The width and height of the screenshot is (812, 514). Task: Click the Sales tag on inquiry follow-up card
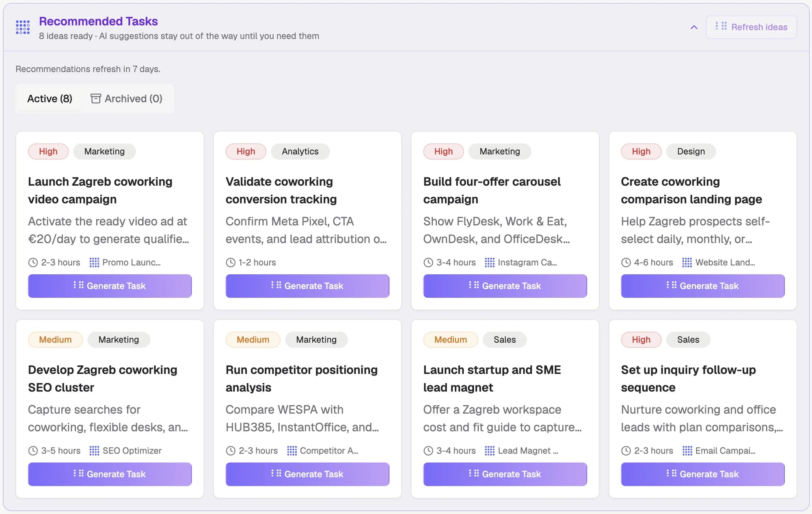[x=688, y=340]
